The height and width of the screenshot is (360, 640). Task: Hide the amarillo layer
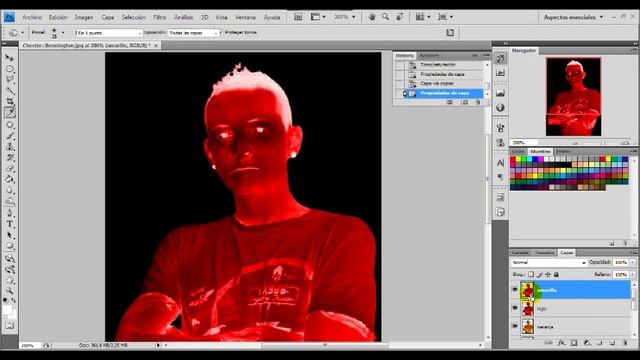coord(515,290)
